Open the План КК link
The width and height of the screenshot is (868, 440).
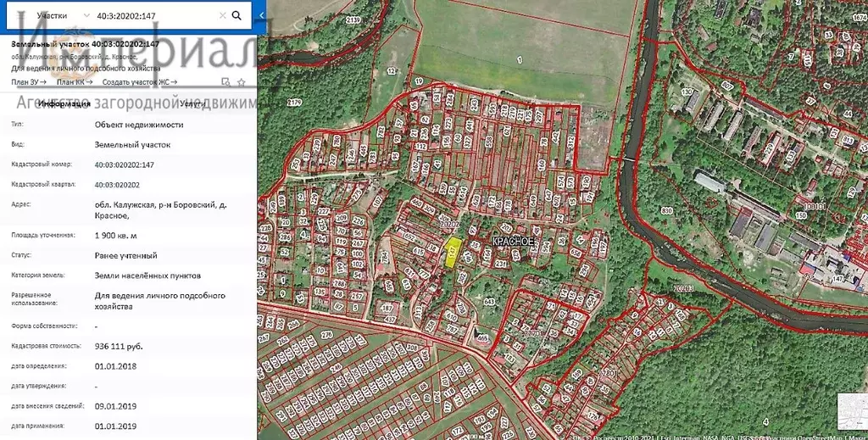coord(75,82)
